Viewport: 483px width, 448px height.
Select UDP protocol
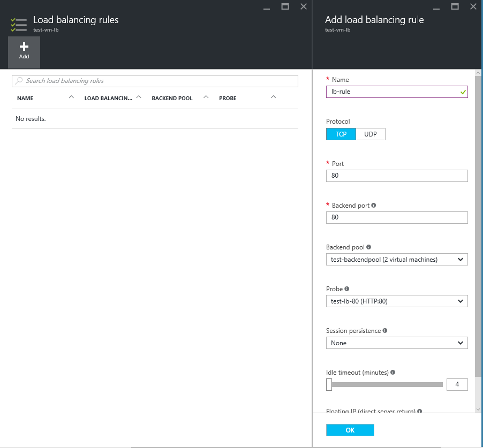coord(371,134)
